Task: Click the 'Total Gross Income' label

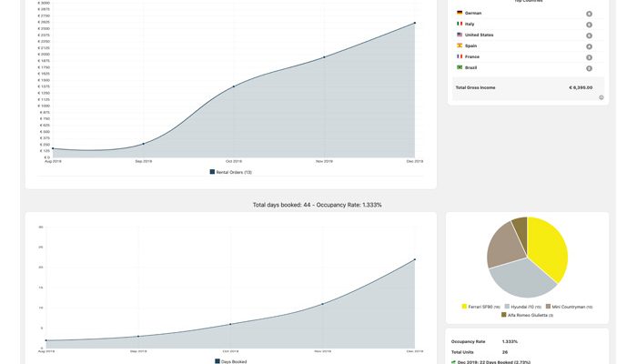Action: click(475, 87)
